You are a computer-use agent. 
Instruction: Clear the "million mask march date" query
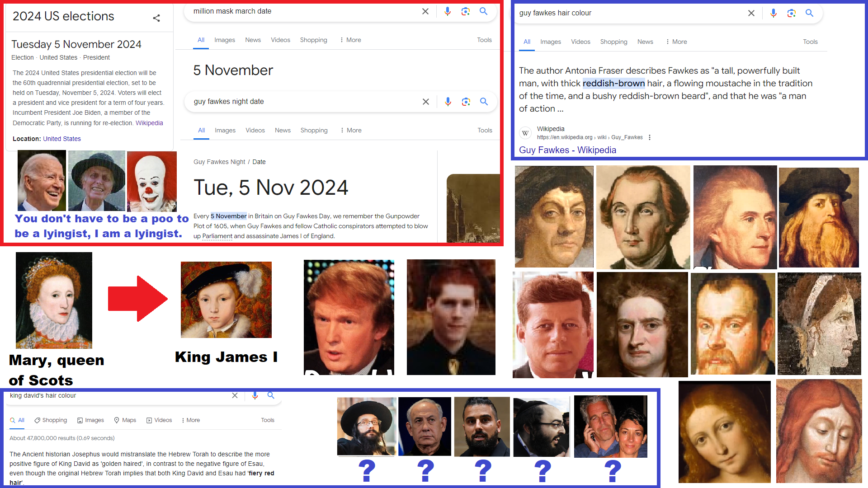(x=425, y=11)
